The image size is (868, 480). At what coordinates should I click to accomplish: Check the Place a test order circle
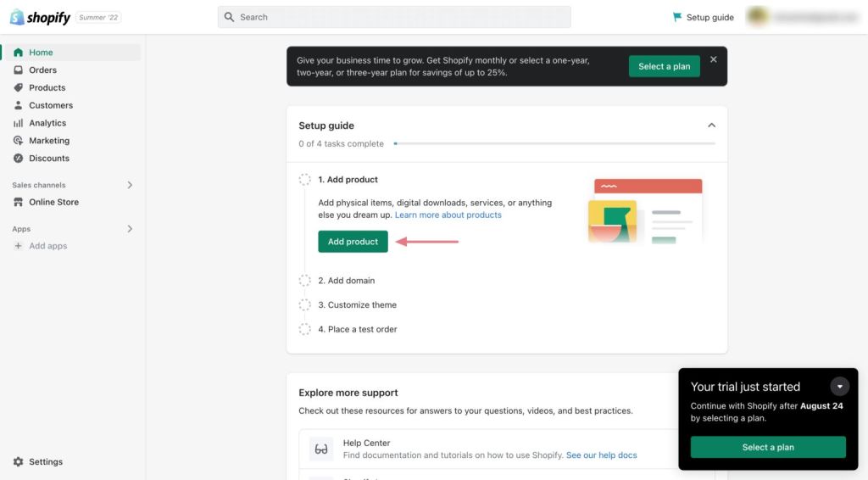pos(305,329)
